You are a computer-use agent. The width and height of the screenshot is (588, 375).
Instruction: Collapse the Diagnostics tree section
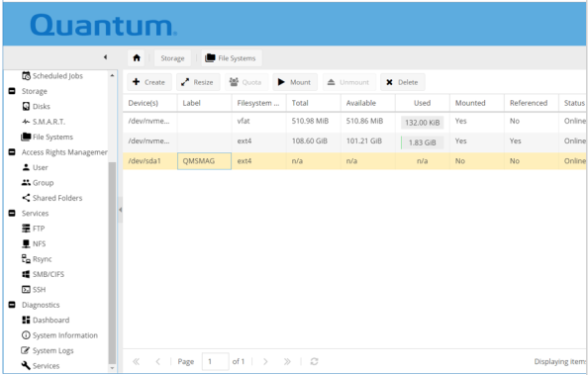click(x=12, y=305)
